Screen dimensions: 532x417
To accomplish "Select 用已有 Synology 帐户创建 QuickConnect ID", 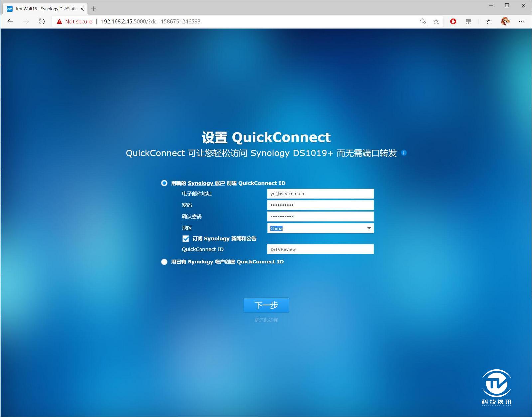I will 164,262.
